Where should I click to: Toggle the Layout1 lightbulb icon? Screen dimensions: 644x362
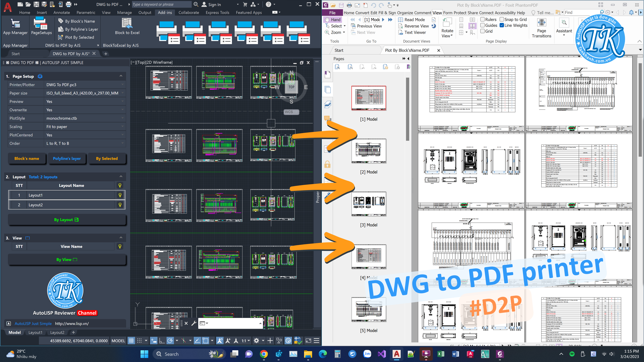[x=120, y=195]
